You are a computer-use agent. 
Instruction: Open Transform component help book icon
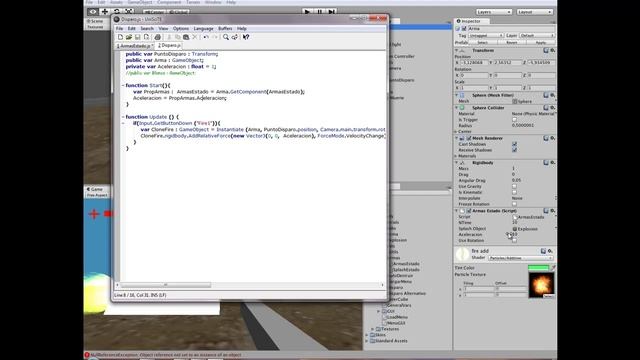tap(546, 51)
